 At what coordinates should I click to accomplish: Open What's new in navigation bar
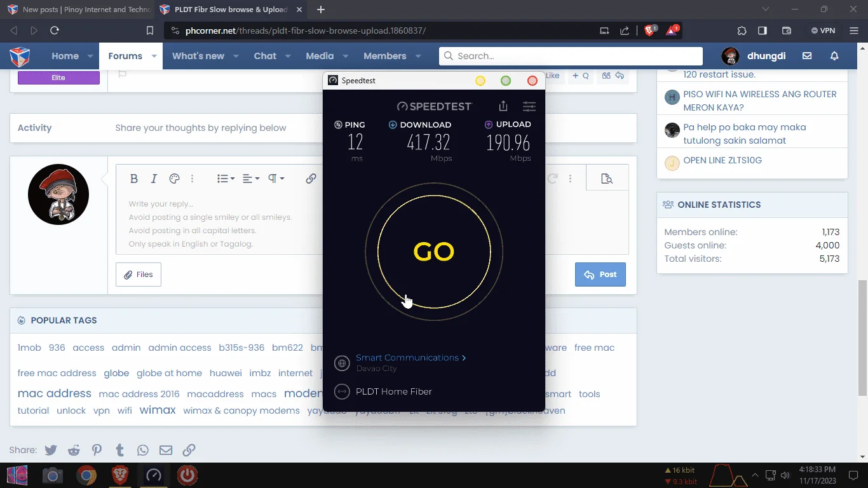(x=198, y=56)
